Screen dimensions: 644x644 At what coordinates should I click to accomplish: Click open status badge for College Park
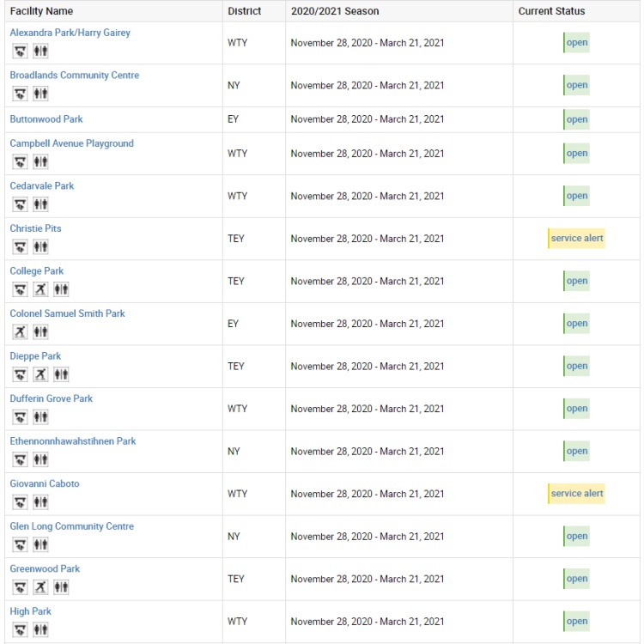coord(576,281)
